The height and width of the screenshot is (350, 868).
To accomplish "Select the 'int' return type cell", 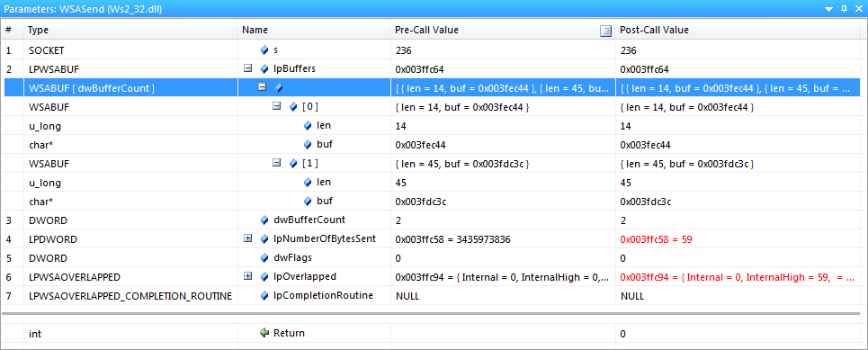I will coord(131,333).
